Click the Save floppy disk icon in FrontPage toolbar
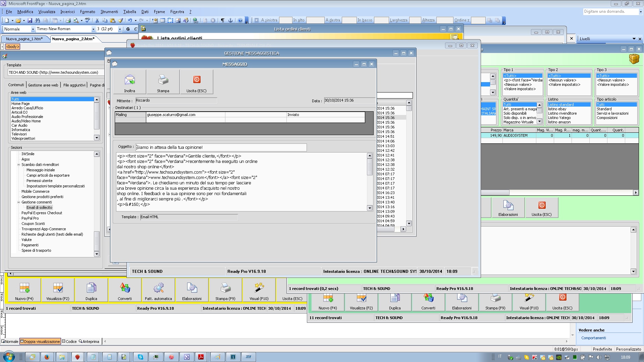 coord(30,20)
